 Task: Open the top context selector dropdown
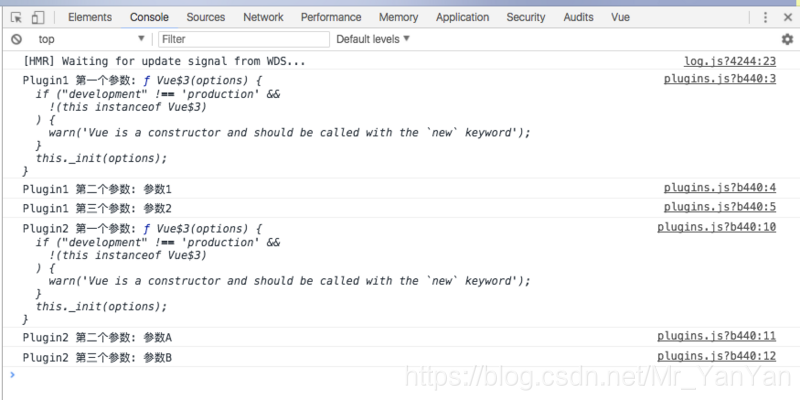coord(90,39)
